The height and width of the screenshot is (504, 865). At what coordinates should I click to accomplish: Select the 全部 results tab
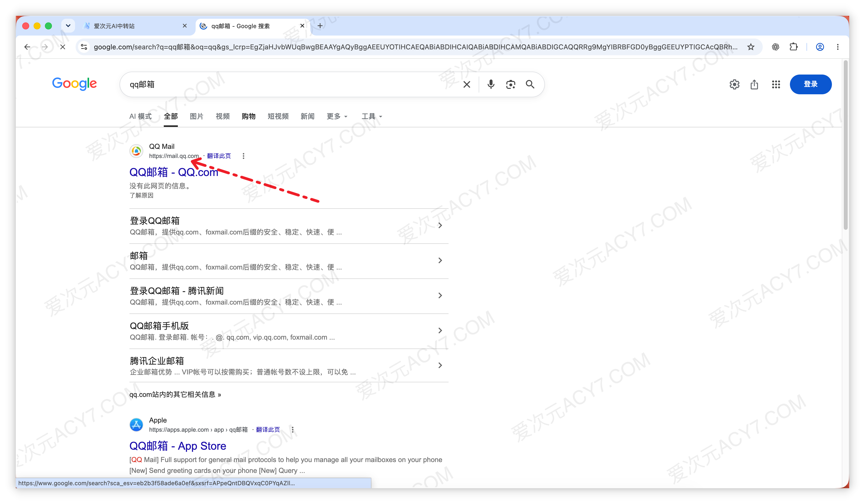[171, 116]
